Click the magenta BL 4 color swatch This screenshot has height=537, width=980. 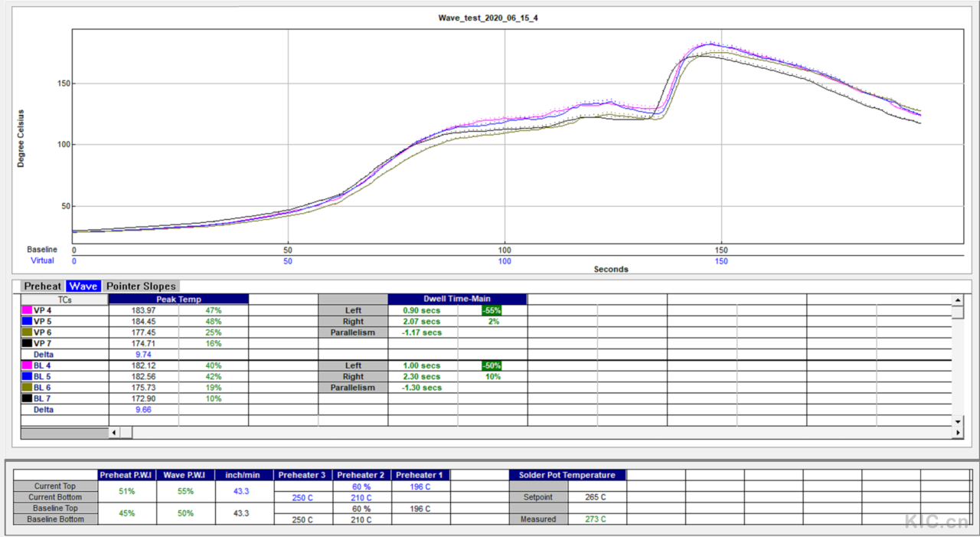point(27,366)
